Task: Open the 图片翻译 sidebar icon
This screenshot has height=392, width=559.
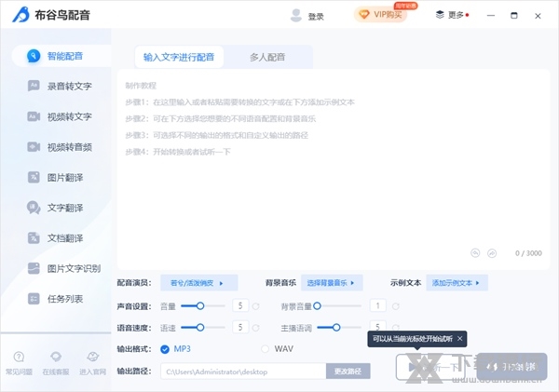Action: 34,177
